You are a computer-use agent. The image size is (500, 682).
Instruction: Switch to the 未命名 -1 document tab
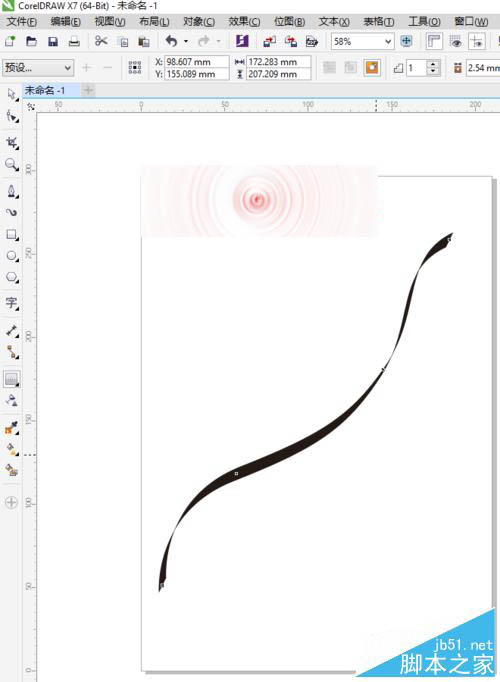50,90
